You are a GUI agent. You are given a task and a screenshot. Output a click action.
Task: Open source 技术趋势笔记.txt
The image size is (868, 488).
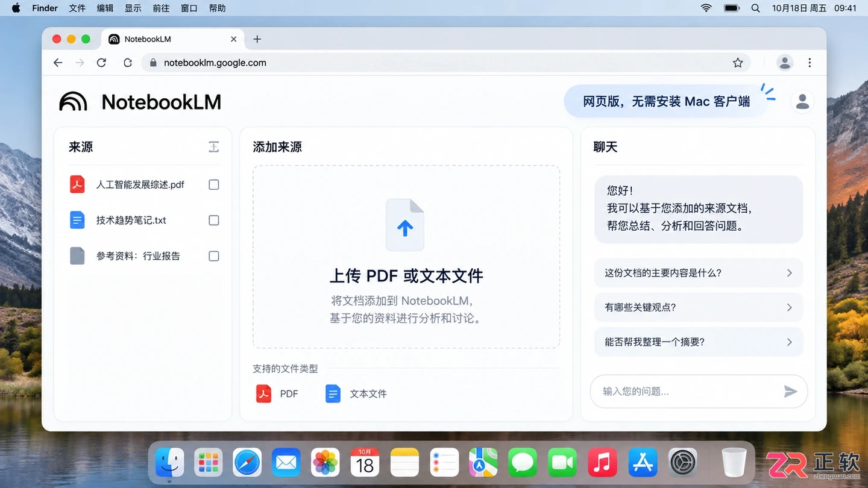[131, 221]
